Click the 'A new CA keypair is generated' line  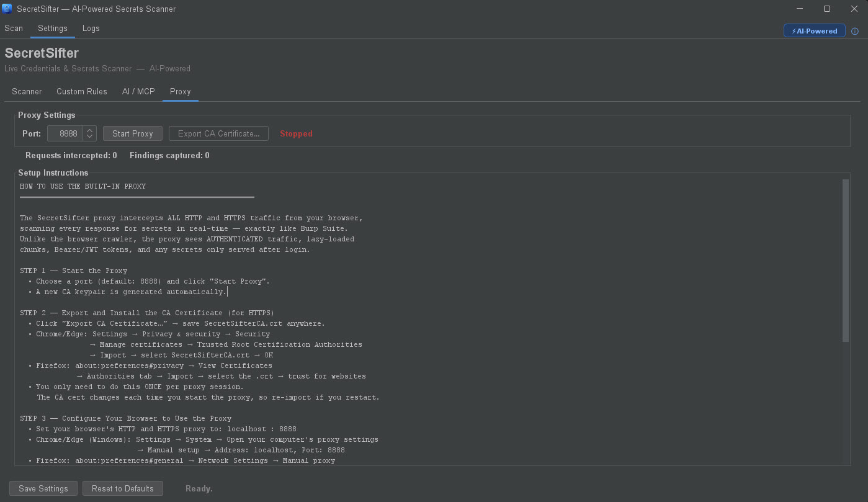[128, 292]
